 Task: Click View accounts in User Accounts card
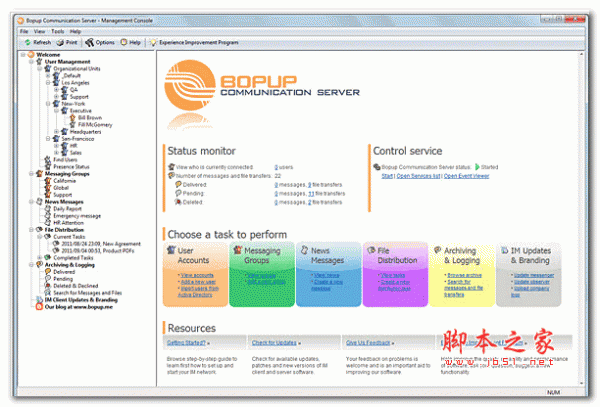(x=197, y=275)
